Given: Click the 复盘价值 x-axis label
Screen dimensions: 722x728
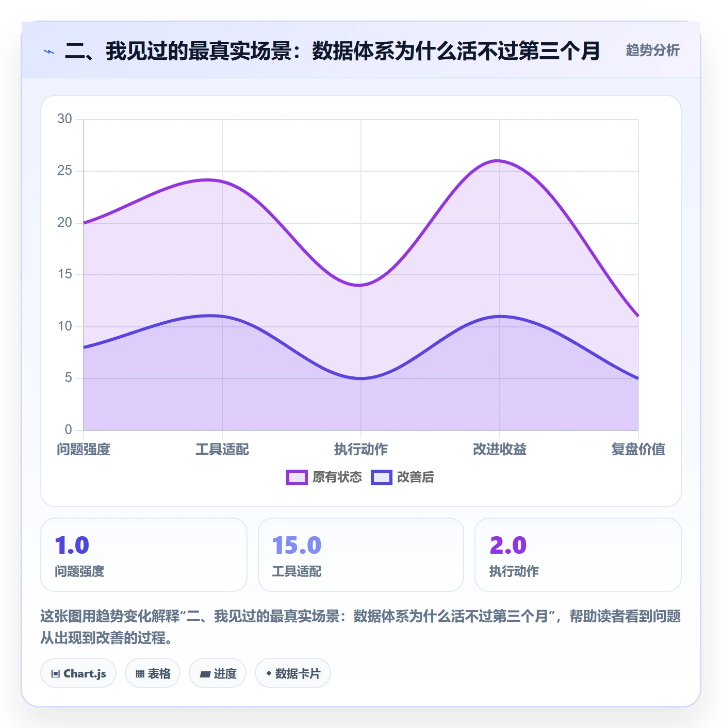Looking at the screenshot, I should click(638, 449).
